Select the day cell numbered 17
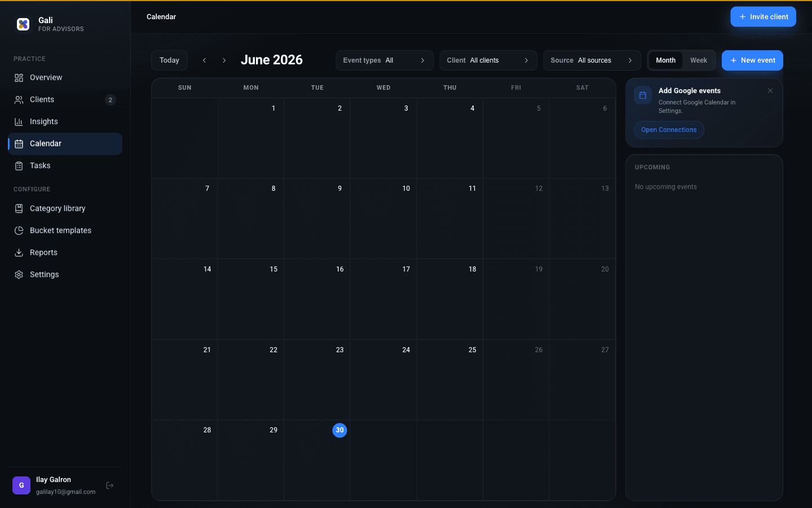The width and height of the screenshot is (812, 508). (x=383, y=299)
